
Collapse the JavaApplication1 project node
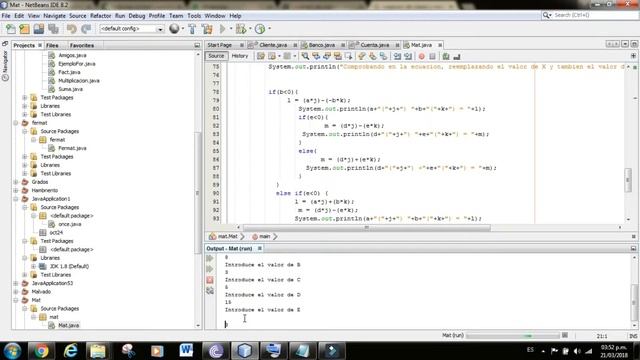(x=16, y=199)
